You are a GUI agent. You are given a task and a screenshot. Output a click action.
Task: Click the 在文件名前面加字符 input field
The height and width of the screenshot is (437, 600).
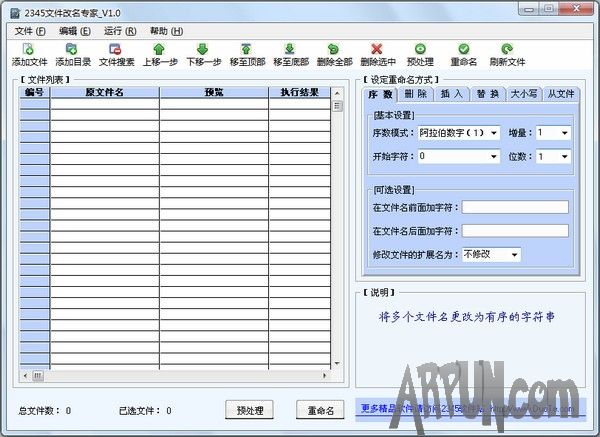515,207
